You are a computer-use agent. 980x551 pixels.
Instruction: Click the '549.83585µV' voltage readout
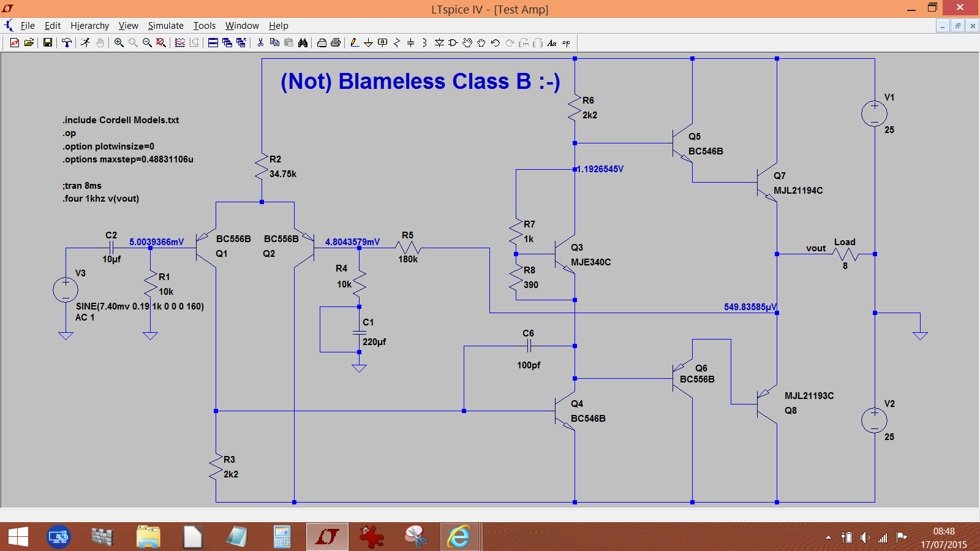point(750,307)
